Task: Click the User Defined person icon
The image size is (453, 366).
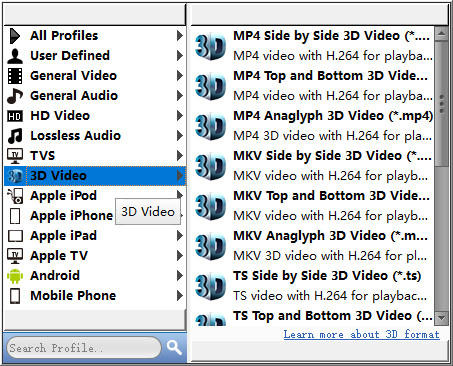Action: point(15,56)
